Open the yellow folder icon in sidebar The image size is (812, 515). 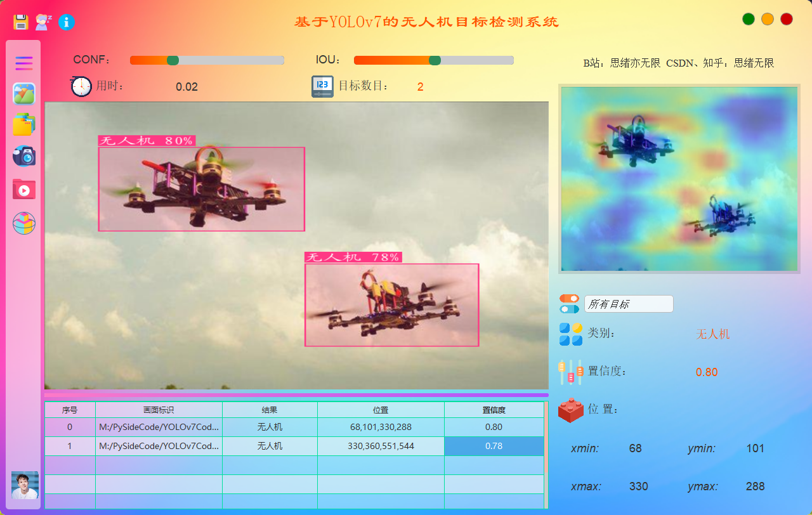(x=24, y=124)
